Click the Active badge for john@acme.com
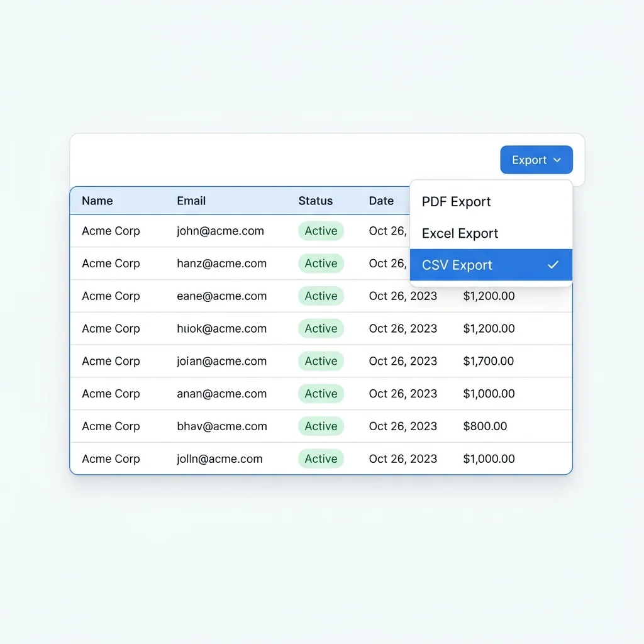644x644 pixels. coord(321,231)
